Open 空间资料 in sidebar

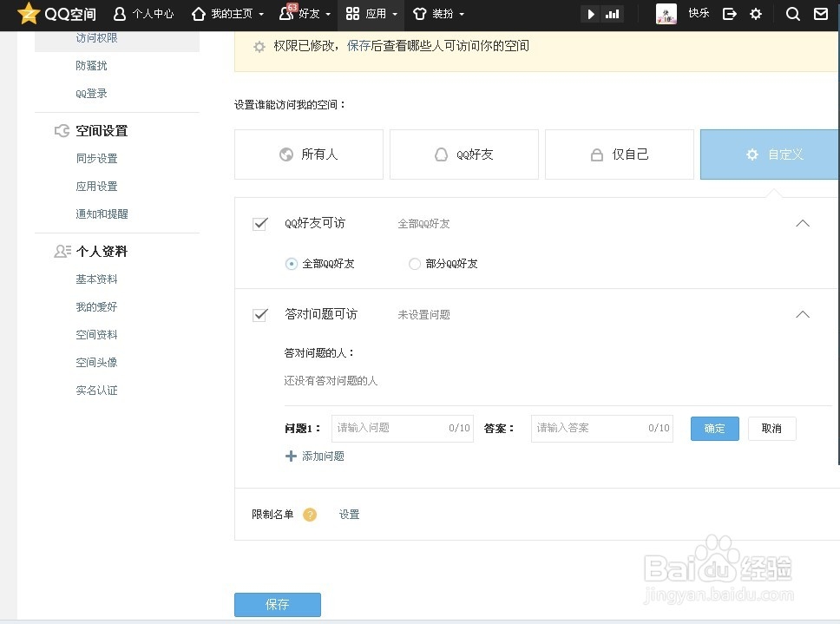point(96,335)
